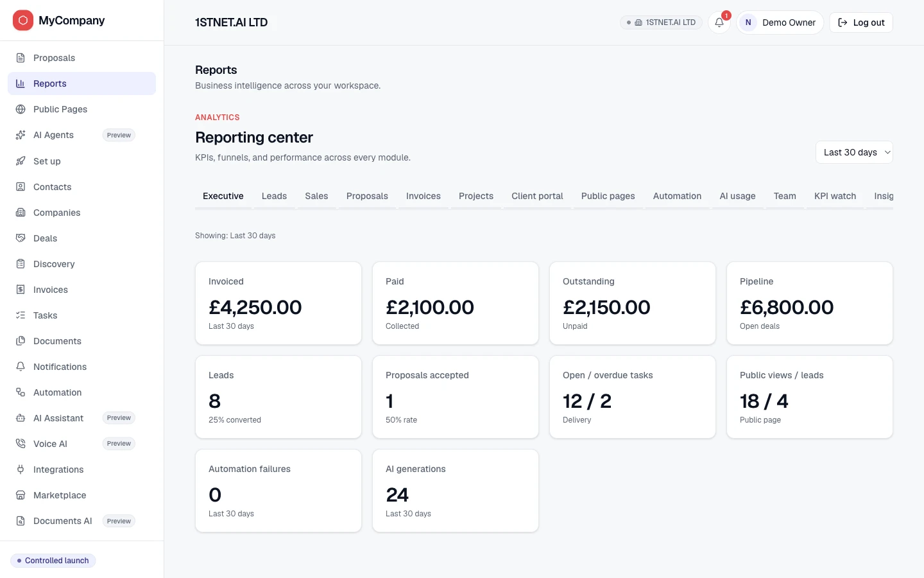Open the Invoices receipt icon
The width and height of the screenshot is (924, 578).
21,290
